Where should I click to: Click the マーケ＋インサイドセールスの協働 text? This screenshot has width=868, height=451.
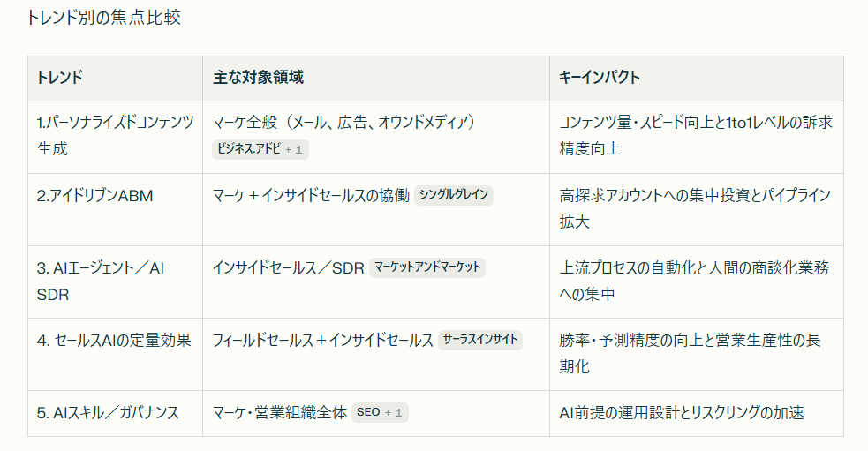tap(311, 195)
